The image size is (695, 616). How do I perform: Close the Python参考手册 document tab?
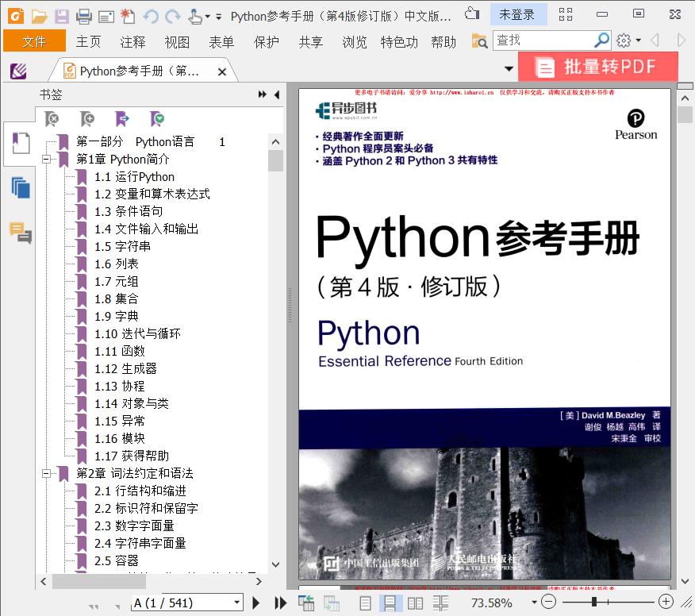tap(222, 71)
